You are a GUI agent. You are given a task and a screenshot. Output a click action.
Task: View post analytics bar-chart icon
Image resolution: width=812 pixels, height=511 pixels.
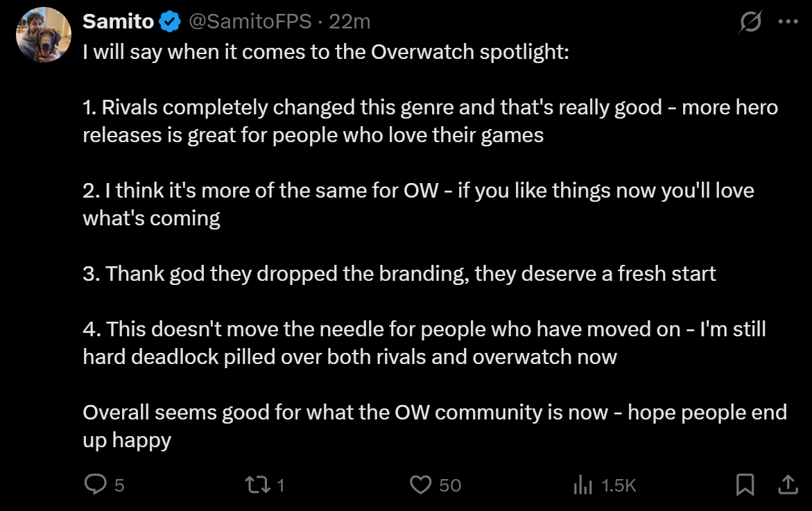click(x=582, y=485)
